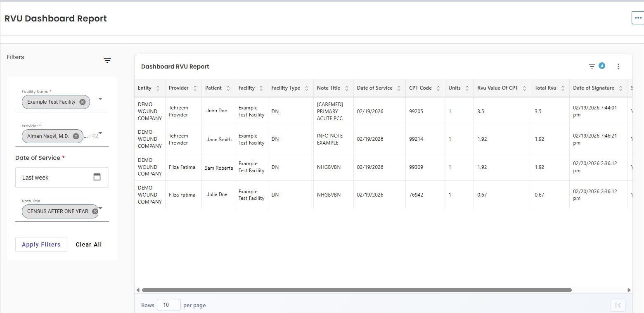Go to first page pagination button
Image resolution: width=644 pixels, height=313 pixels.
618,305
